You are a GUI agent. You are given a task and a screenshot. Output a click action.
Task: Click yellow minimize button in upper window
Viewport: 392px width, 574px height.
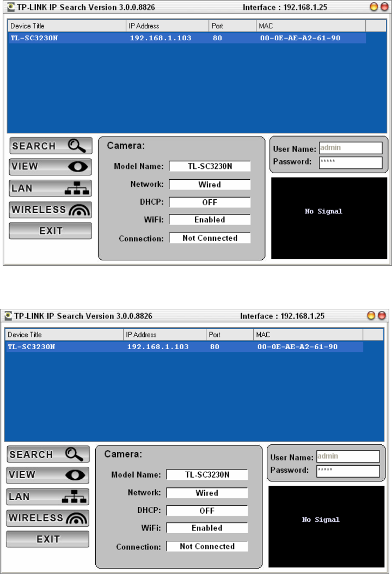pos(373,7)
